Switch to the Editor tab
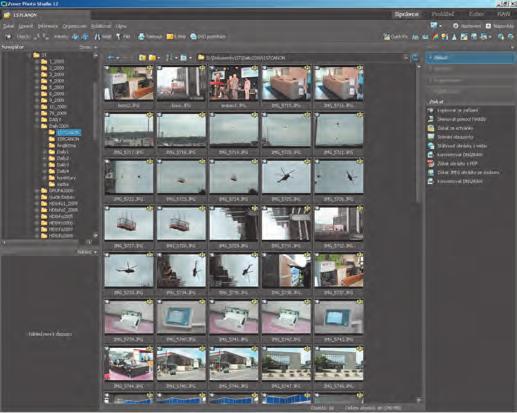This screenshot has width=517, height=413. click(476, 14)
